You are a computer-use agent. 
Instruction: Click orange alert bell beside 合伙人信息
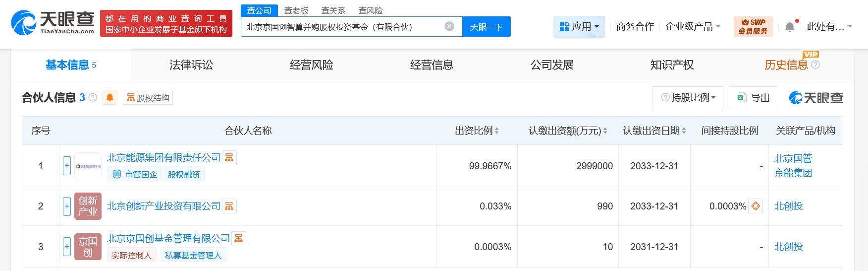(110, 97)
